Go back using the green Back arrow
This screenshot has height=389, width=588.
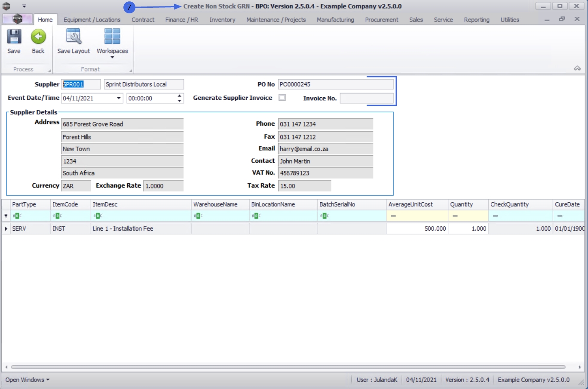point(38,37)
